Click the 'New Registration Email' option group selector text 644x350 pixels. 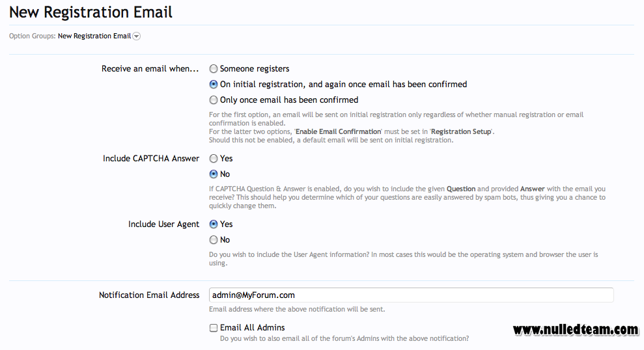pos(94,36)
